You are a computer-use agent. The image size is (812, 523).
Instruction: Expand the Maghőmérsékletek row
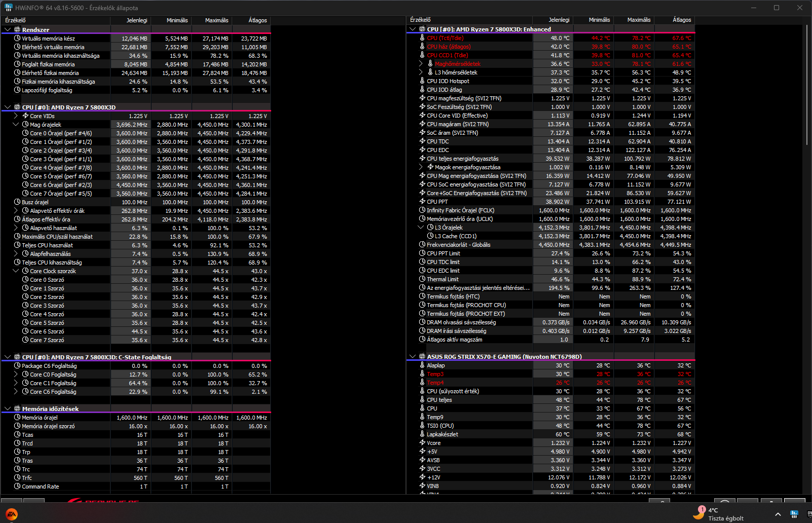click(421, 64)
